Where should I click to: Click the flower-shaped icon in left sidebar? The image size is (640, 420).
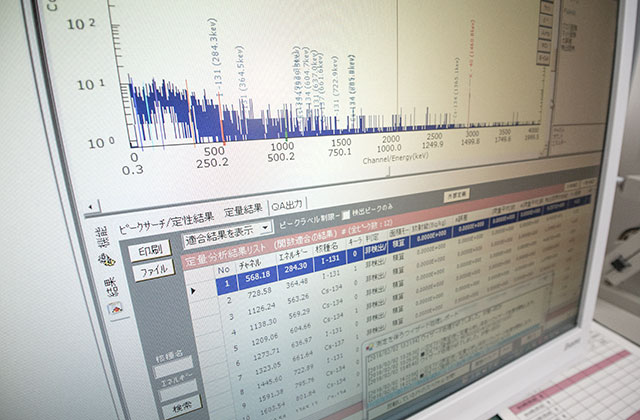(x=104, y=258)
